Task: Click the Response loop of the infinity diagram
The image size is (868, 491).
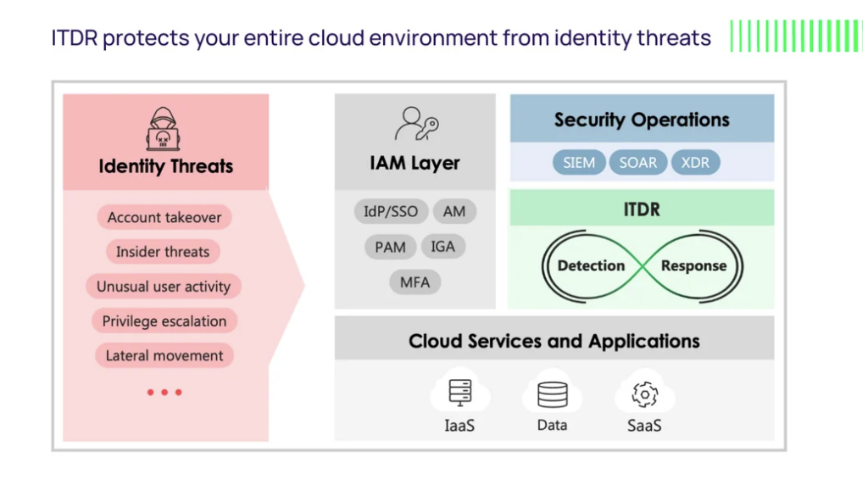Action: point(693,265)
